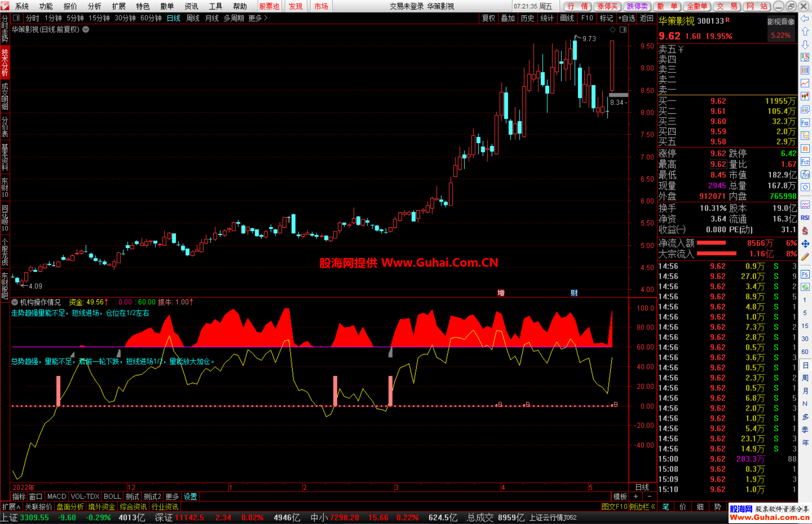Open the 扩展 expander at bottom-left
The width and height of the screenshot is (812, 524).
(11, 507)
